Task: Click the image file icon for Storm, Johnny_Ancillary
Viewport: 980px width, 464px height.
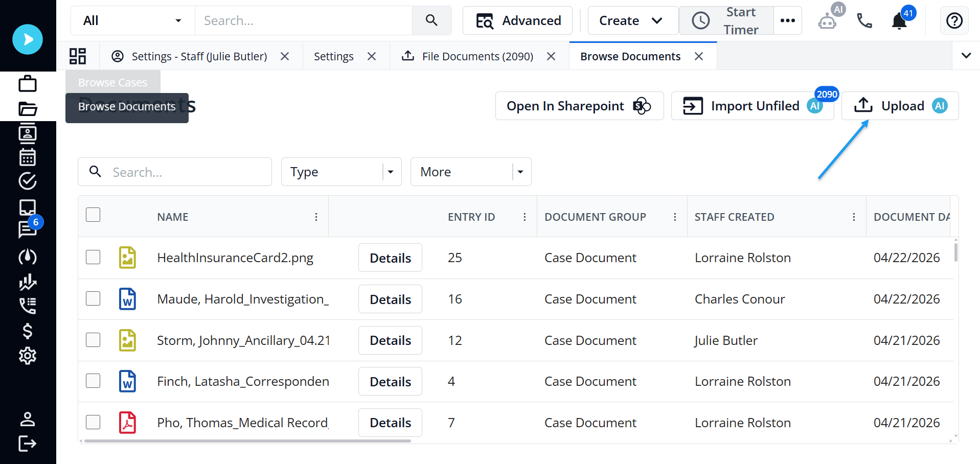Action: tap(127, 340)
